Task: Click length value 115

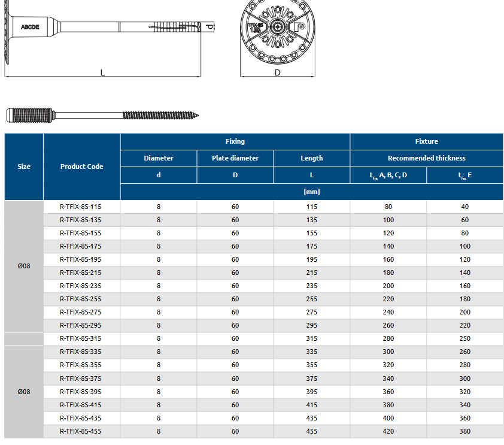Action: coord(311,207)
